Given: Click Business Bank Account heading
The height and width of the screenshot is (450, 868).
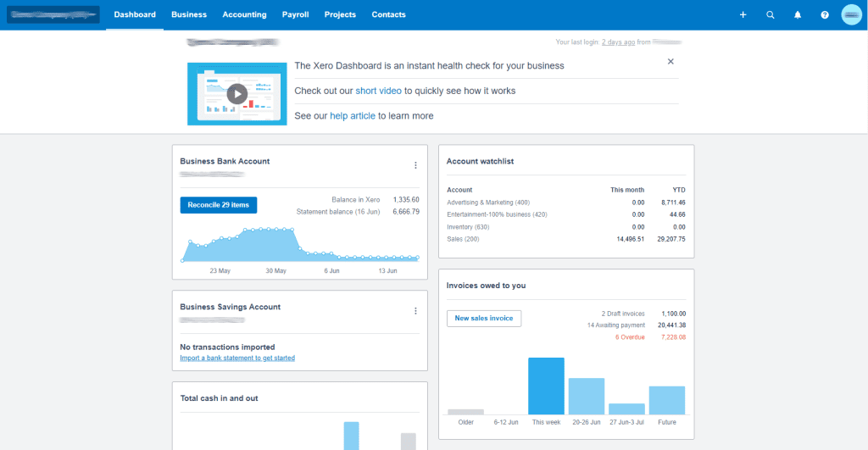Looking at the screenshot, I should (225, 161).
